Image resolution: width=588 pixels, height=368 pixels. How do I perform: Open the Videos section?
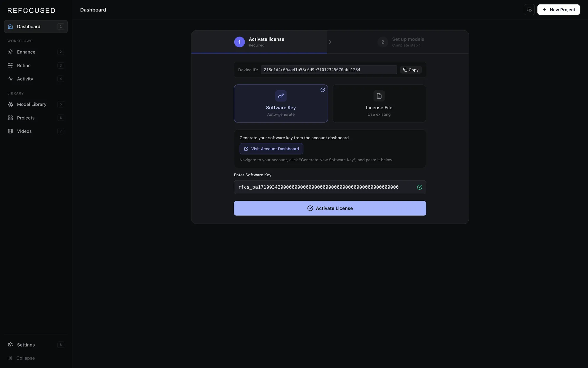coord(36,131)
